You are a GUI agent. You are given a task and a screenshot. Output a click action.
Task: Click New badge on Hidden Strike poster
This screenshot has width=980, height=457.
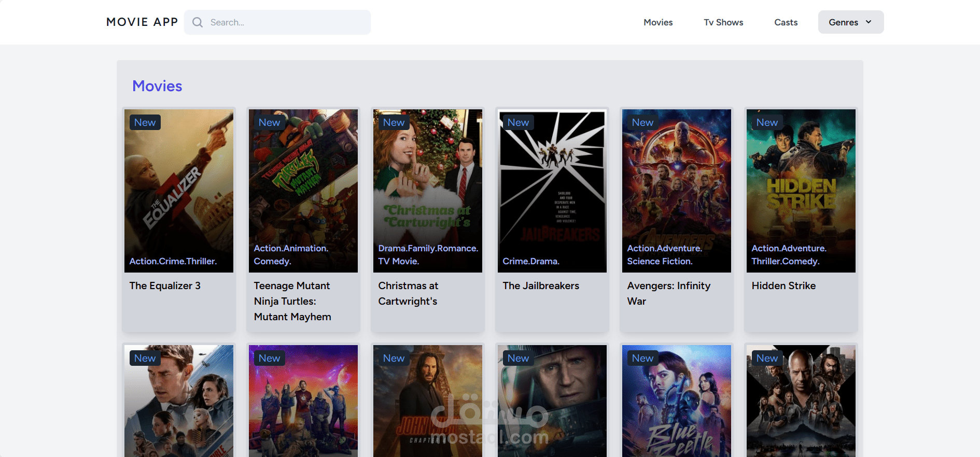(x=767, y=122)
